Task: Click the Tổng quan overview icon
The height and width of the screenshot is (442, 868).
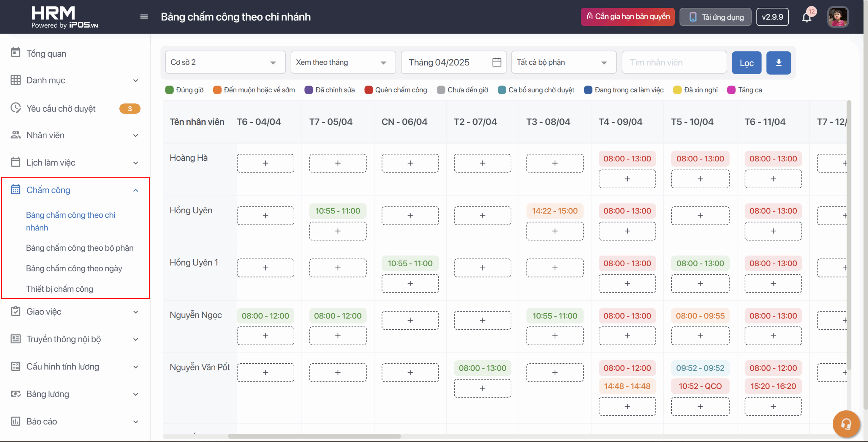Action: (x=16, y=53)
